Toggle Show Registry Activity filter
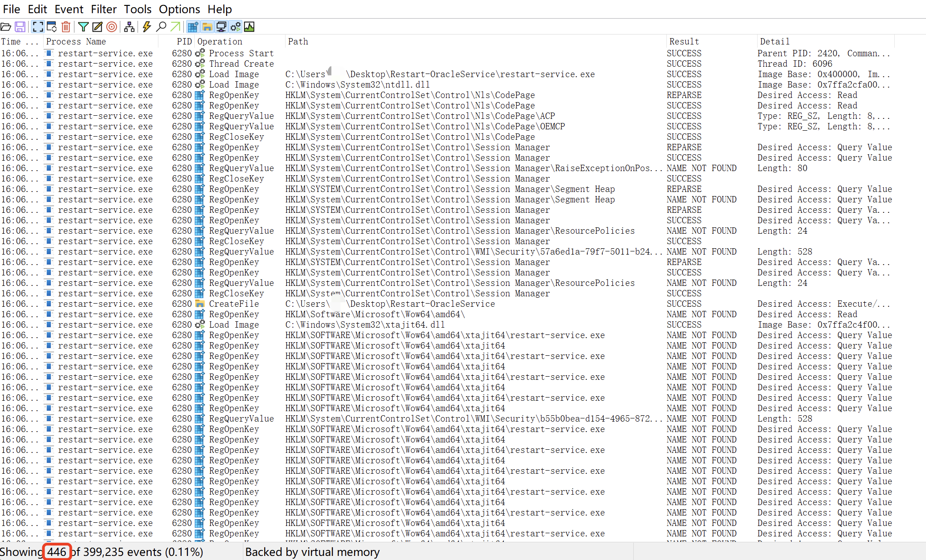 pos(193,27)
